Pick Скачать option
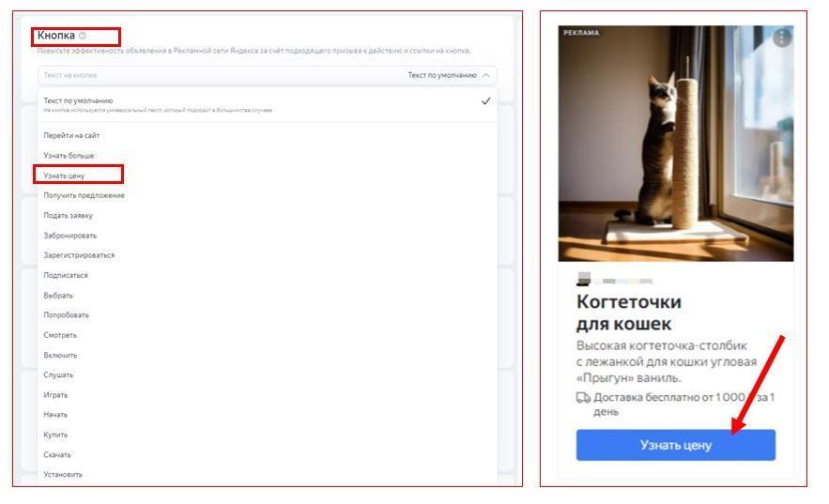The height and width of the screenshot is (504, 829). coord(57,455)
